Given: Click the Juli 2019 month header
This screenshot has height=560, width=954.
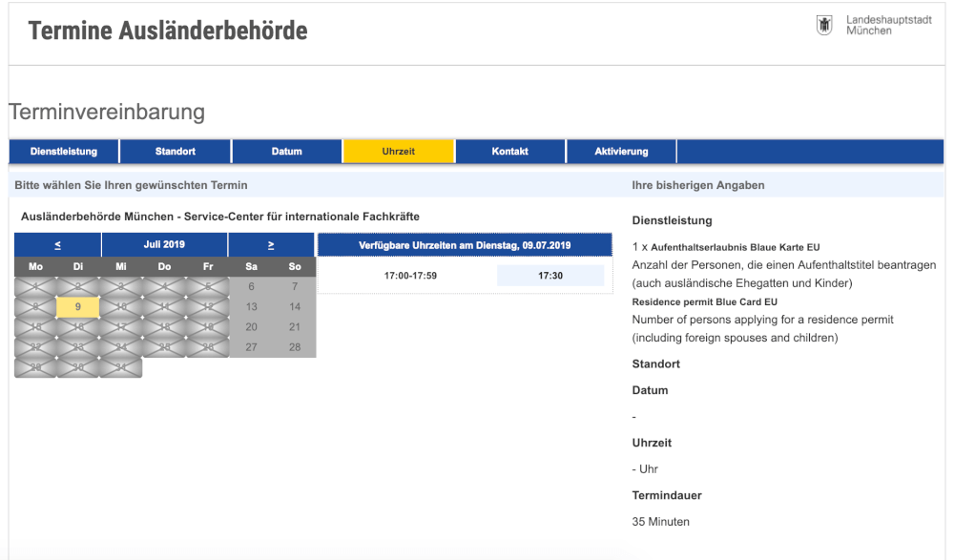Looking at the screenshot, I should pyautogui.click(x=164, y=245).
